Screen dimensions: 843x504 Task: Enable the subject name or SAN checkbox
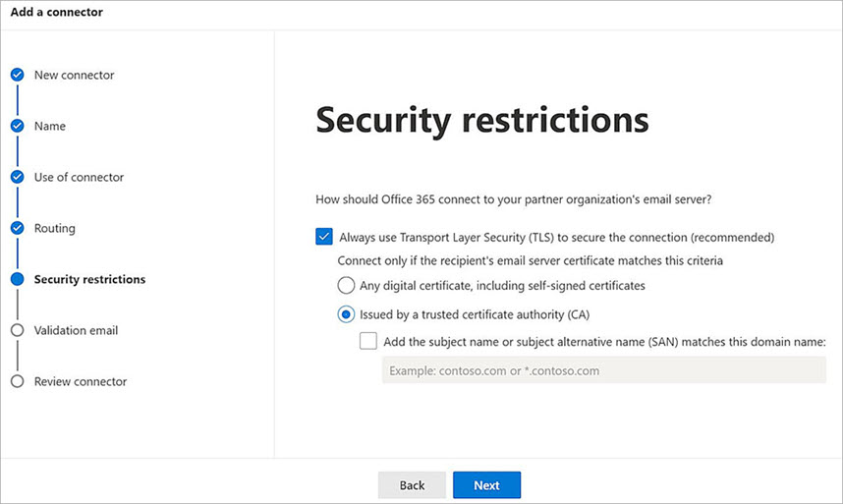tap(368, 342)
